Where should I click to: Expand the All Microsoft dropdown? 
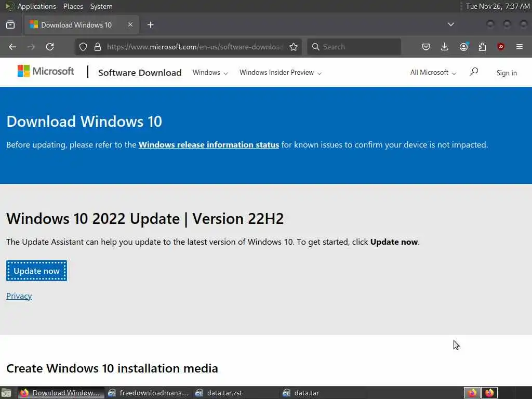[x=433, y=73]
